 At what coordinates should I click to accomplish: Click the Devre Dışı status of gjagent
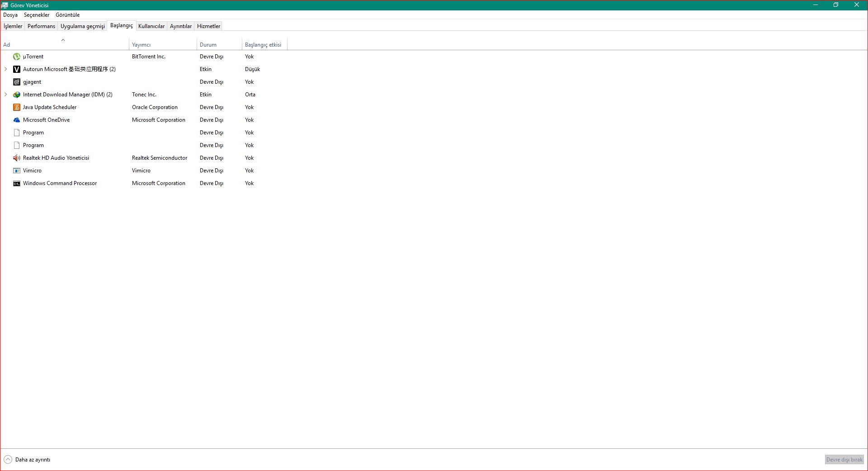tap(212, 82)
